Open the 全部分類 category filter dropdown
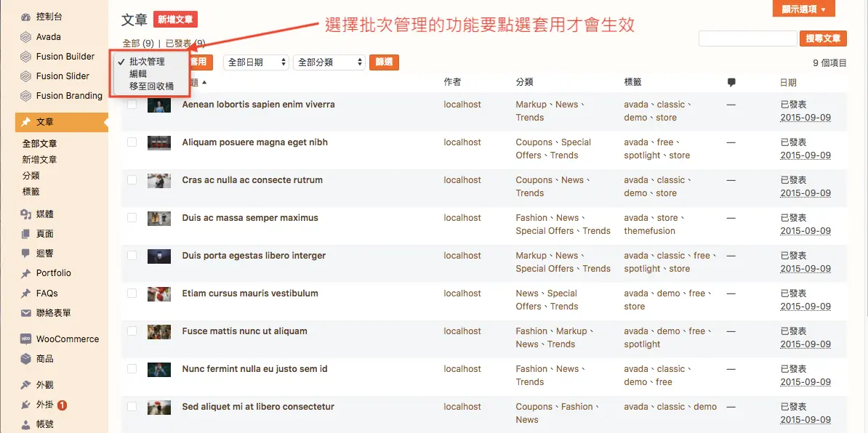The width and height of the screenshot is (868, 433). click(x=329, y=62)
